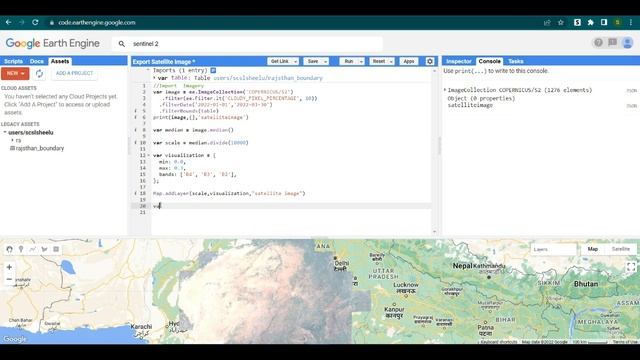Select the pan hand map tool

click(x=9, y=249)
